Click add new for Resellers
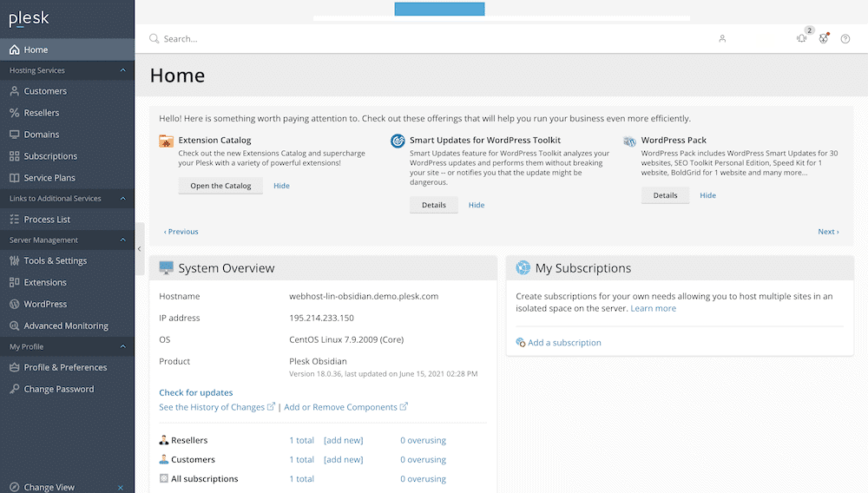 pos(343,440)
